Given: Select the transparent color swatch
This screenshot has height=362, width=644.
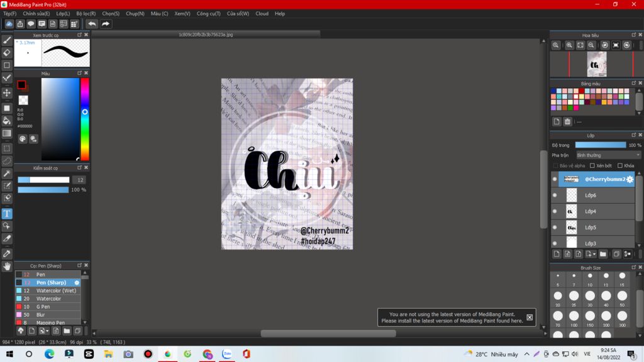Looking at the screenshot, I should tap(23, 100).
